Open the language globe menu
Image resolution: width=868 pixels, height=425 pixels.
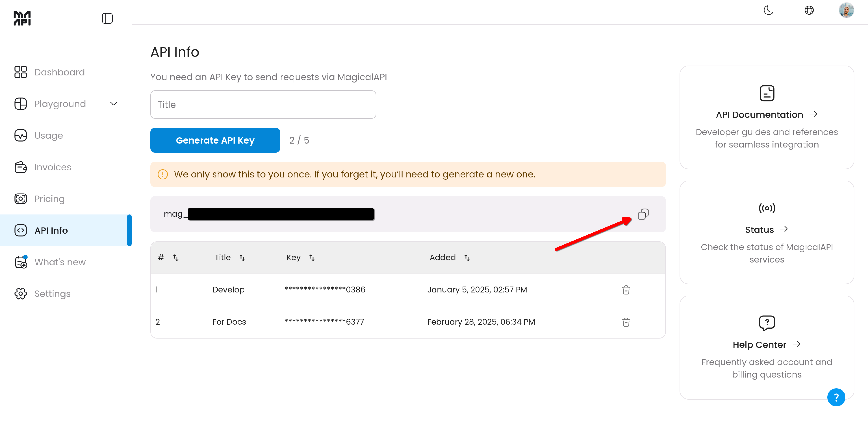tap(809, 10)
